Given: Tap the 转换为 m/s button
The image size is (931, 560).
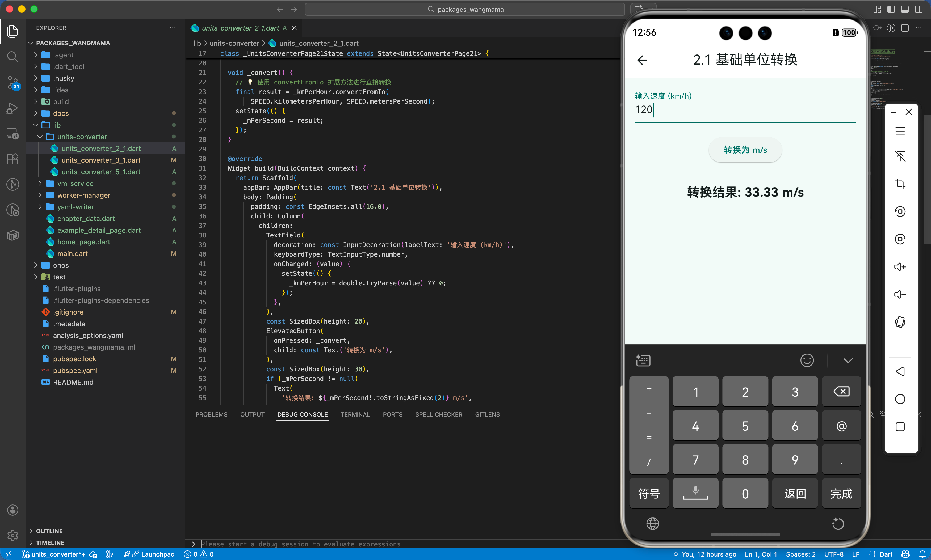Looking at the screenshot, I should pyautogui.click(x=745, y=150).
